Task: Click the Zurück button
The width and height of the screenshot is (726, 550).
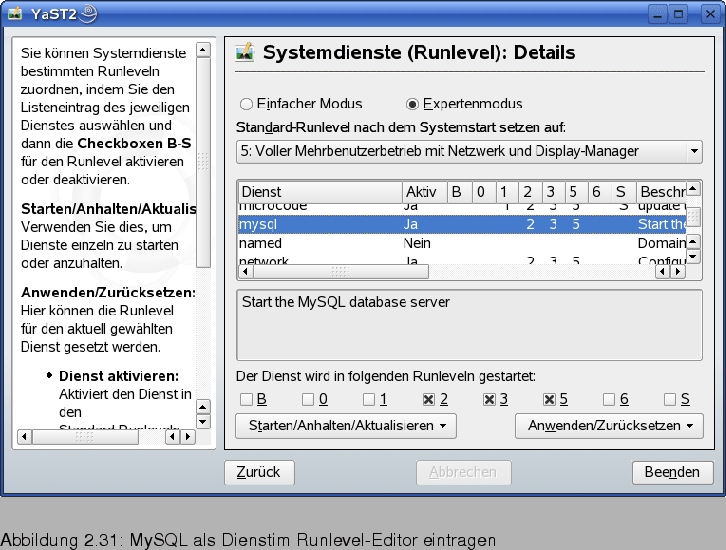Action: pos(259,472)
